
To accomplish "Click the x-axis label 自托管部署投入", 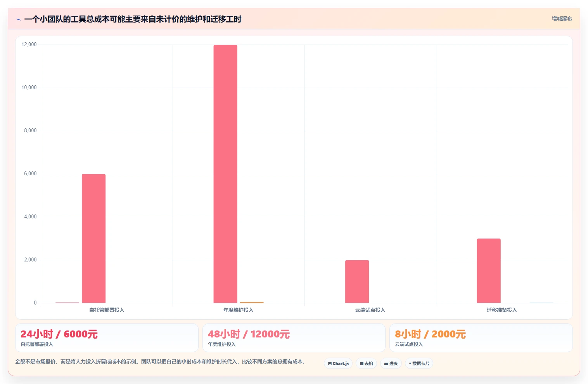I will [x=107, y=310].
